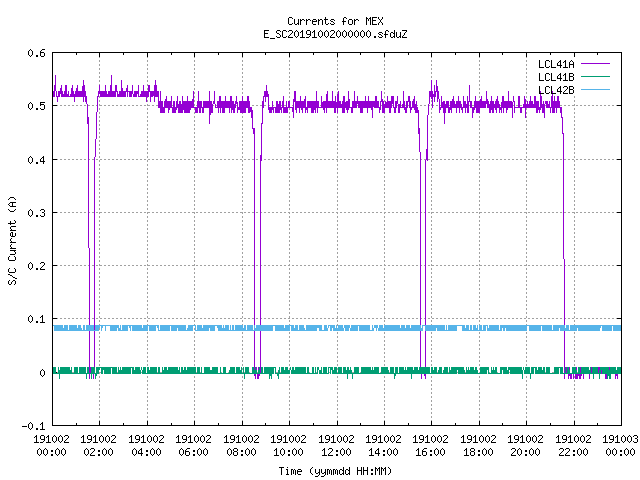Viewport: 640px width, 480px height.
Task: Click the y-axis tick value 0
Action: coord(42,373)
